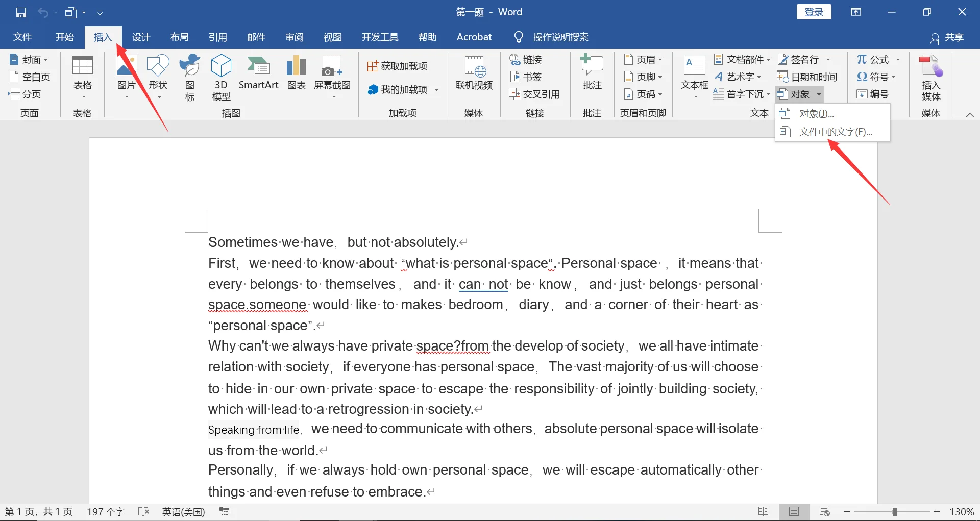Choose 对象(J)... from the object menu
980x521 pixels.
pyautogui.click(x=832, y=113)
